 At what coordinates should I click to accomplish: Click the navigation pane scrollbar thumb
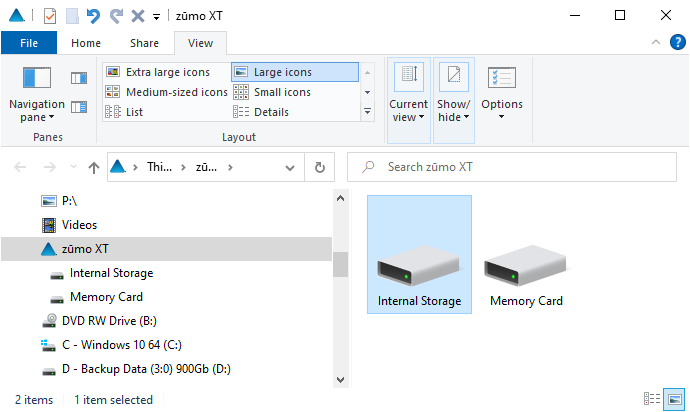(340, 265)
